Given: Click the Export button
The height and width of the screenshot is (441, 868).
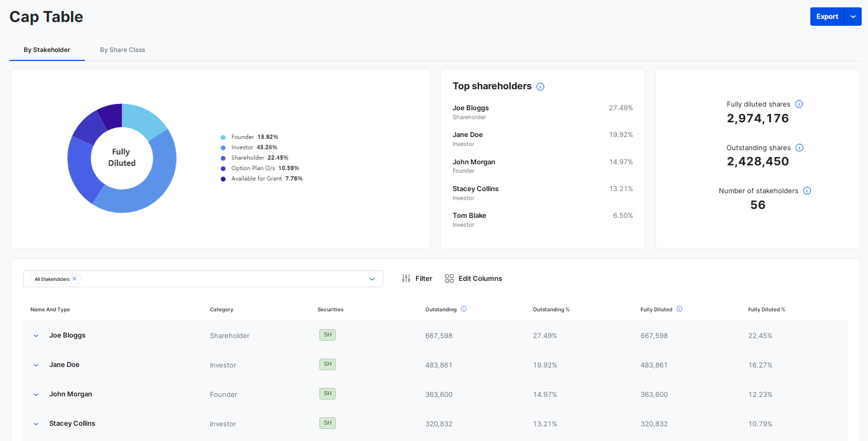Looking at the screenshot, I should tap(827, 17).
